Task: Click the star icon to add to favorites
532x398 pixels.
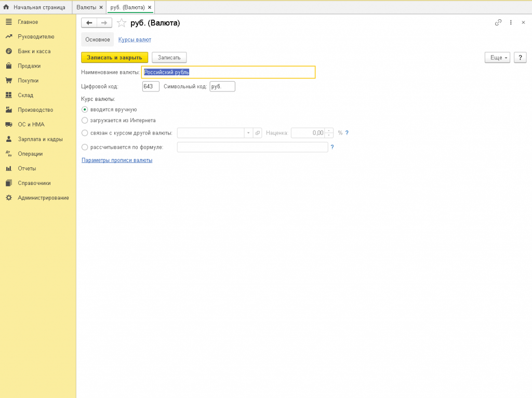Action: pos(122,23)
